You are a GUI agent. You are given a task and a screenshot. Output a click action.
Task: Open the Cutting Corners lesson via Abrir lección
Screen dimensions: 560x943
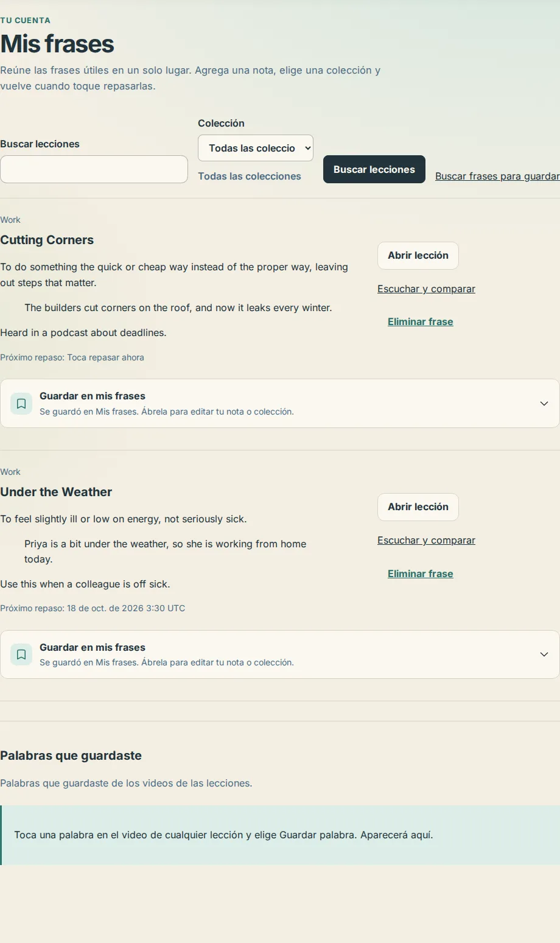pyautogui.click(x=418, y=256)
